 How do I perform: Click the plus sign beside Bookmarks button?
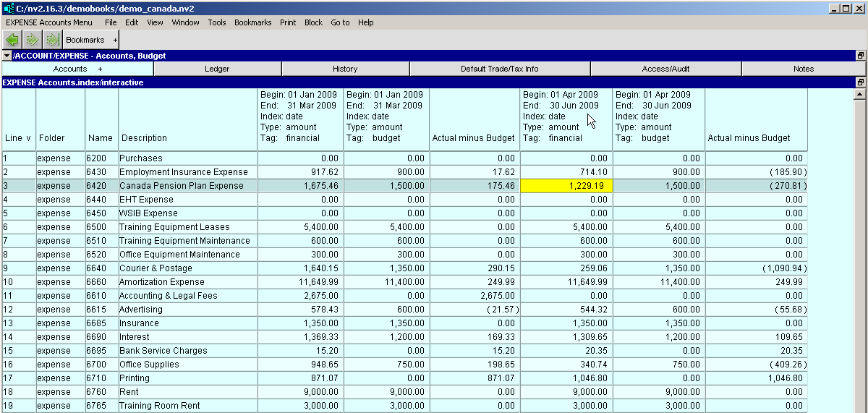(116, 40)
